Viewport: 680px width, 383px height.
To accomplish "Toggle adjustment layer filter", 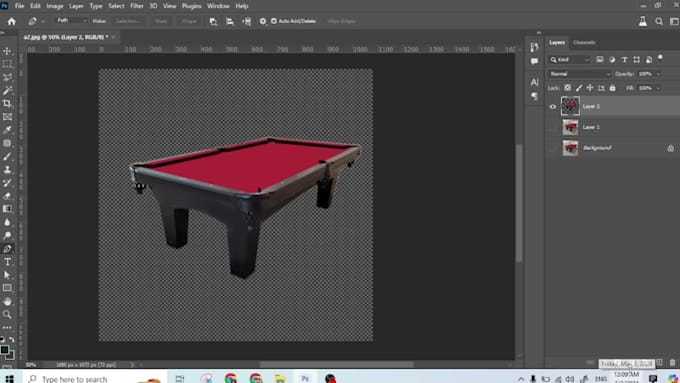I will [x=612, y=59].
